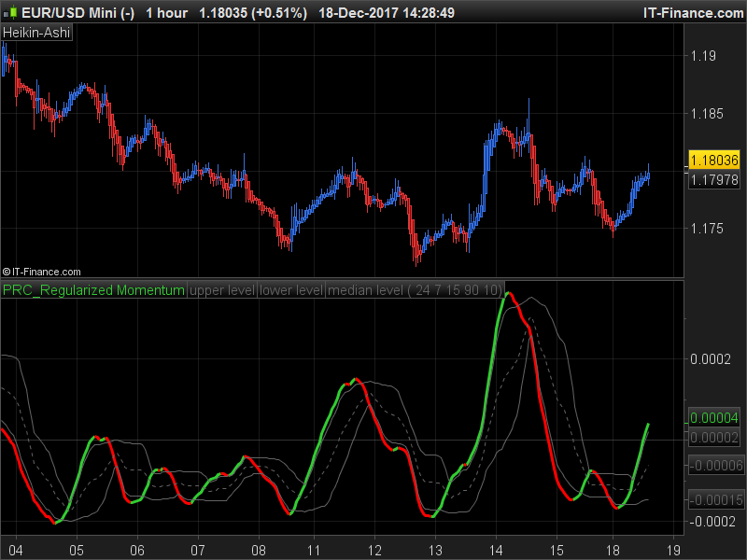Image resolution: width=747 pixels, height=560 pixels.
Task: Click the -0.0002 indicator axis label
Action: pyautogui.click(x=713, y=522)
